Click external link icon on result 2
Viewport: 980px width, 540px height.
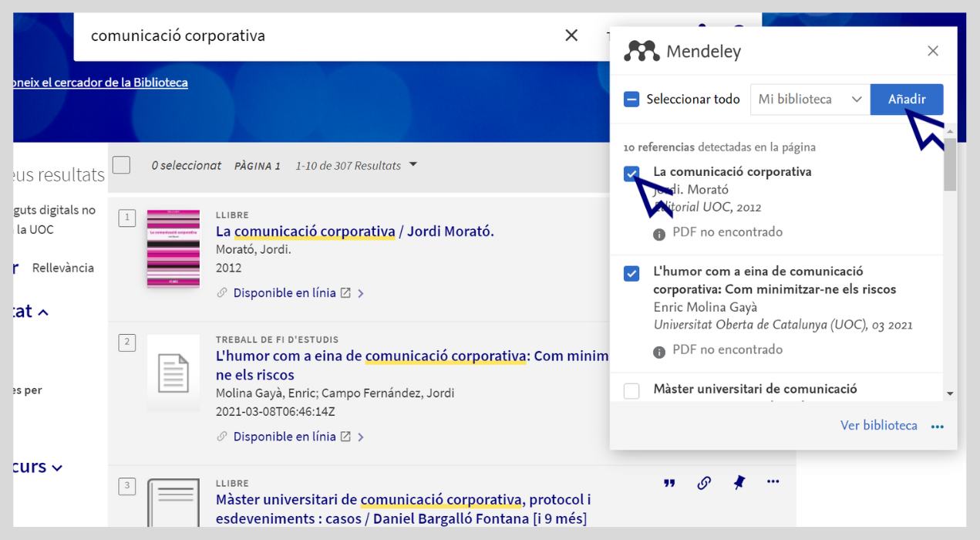click(x=346, y=437)
